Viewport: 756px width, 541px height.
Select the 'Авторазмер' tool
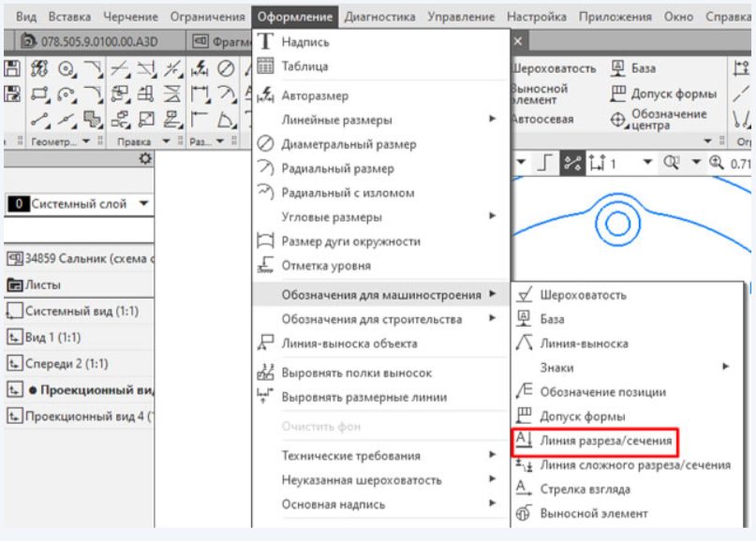click(315, 95)
